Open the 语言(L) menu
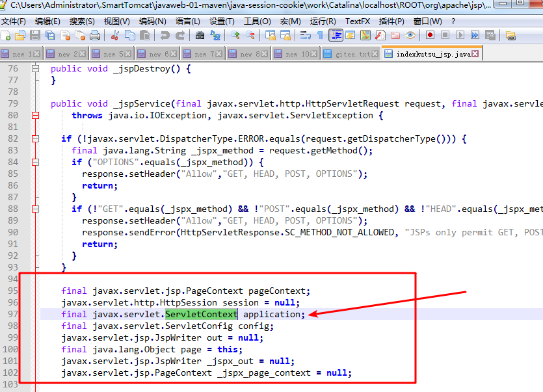 188,21
